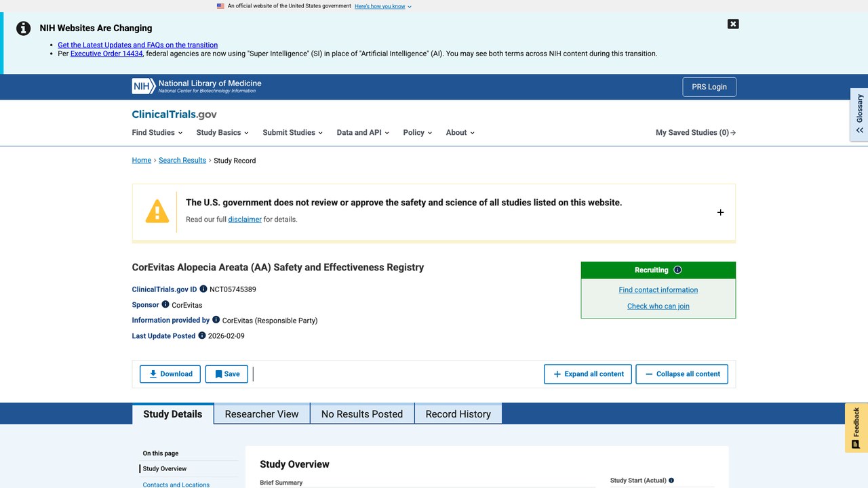Click info icon beside Study Start (Actual)
Viewport: 868px width, 488px height.
(671, 481)
